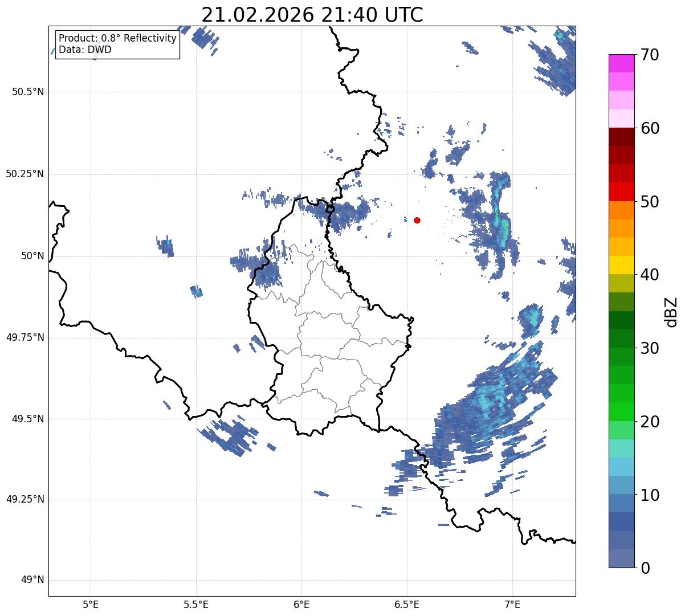
Task: Click the 7°E longitude label
Action: click(512, 605)
